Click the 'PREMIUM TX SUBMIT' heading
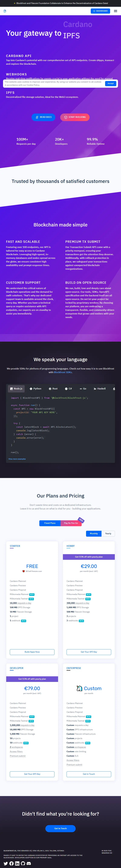This screenshot has width=121, height=868. [x=83, y=242]
